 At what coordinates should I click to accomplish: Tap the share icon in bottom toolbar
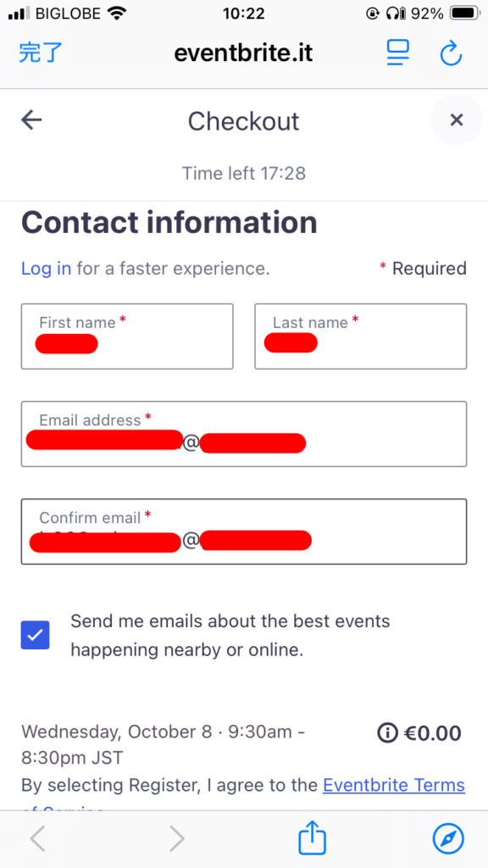(x=312, y=838)
